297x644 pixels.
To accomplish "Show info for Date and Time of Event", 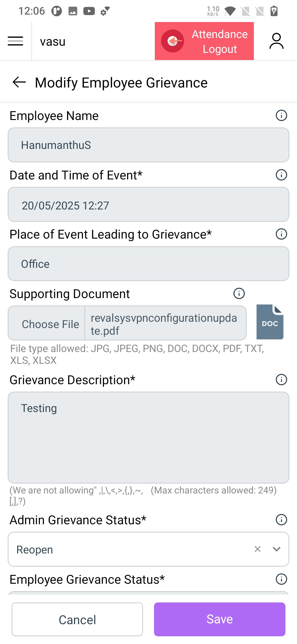I will [281, 175].
